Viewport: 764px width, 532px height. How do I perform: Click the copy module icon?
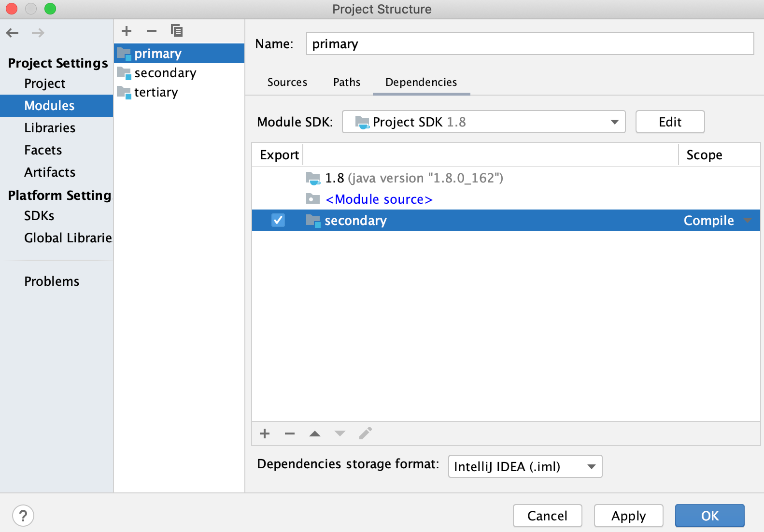pyautogui.click(x=177, y=31)
